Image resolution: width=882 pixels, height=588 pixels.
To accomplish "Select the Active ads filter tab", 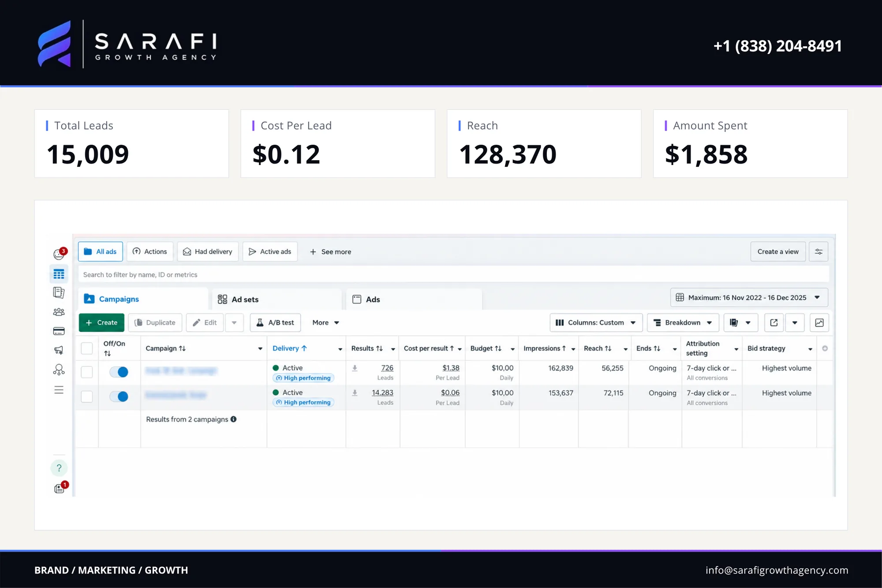I will (x=270, y=251).
